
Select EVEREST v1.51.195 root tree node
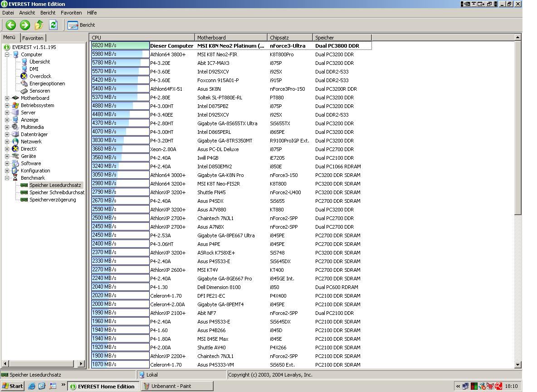(x=34, y=47)
